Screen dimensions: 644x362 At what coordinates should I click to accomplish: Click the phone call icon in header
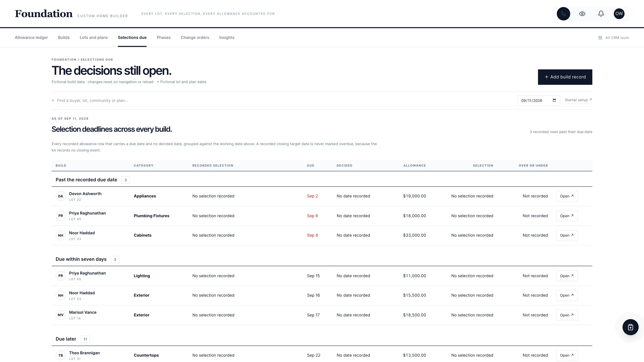563,14
